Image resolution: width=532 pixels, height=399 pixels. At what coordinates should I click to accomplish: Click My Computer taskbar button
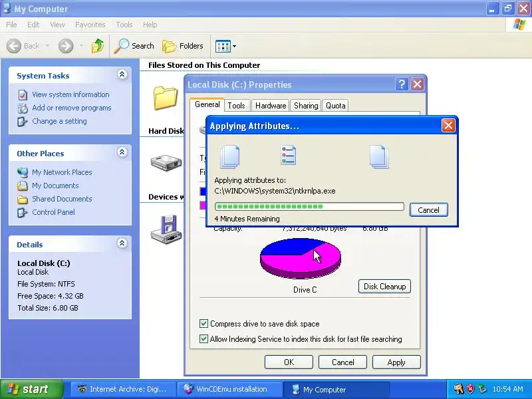(336, 389)
